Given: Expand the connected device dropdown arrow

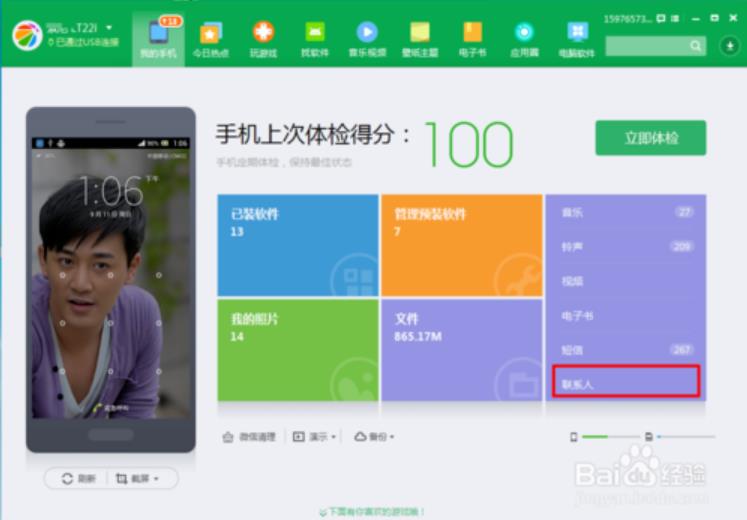Looking at the screenshot, I should coord(109,28).
